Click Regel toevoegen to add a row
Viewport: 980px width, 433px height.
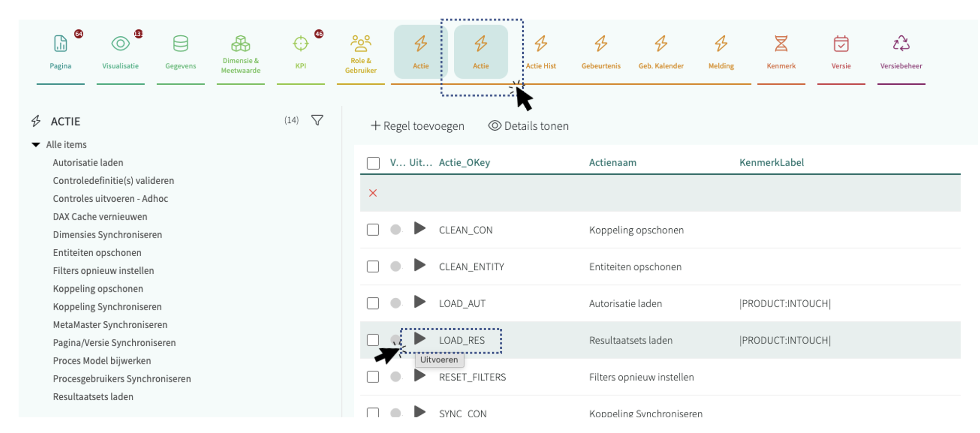tap(417, 126)
